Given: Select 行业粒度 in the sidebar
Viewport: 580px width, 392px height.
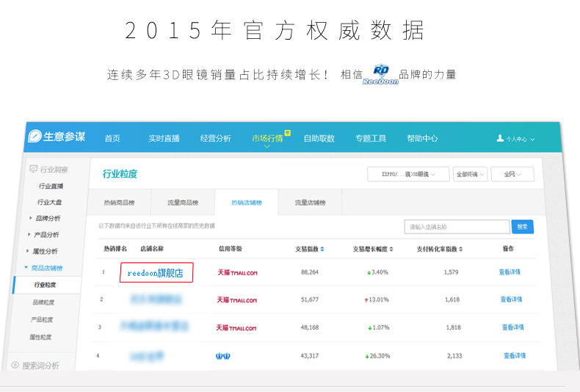Looking at the screenshot, I should click(45, 284).
